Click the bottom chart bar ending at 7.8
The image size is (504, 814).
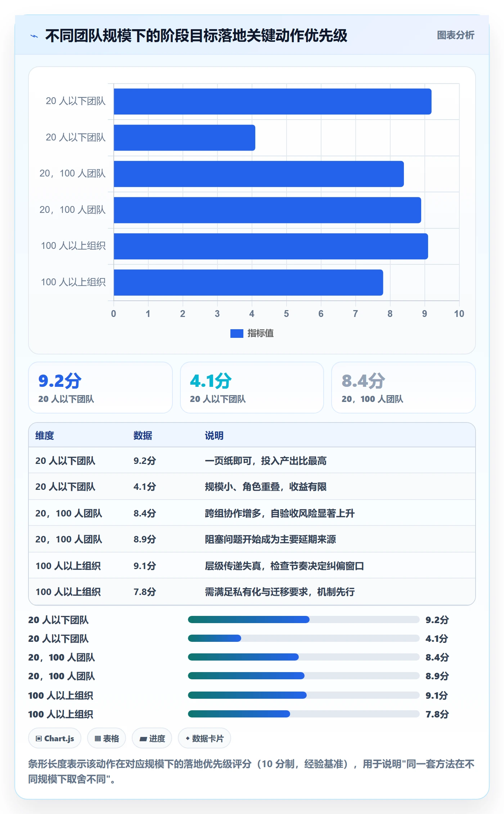tap(248, 282)
